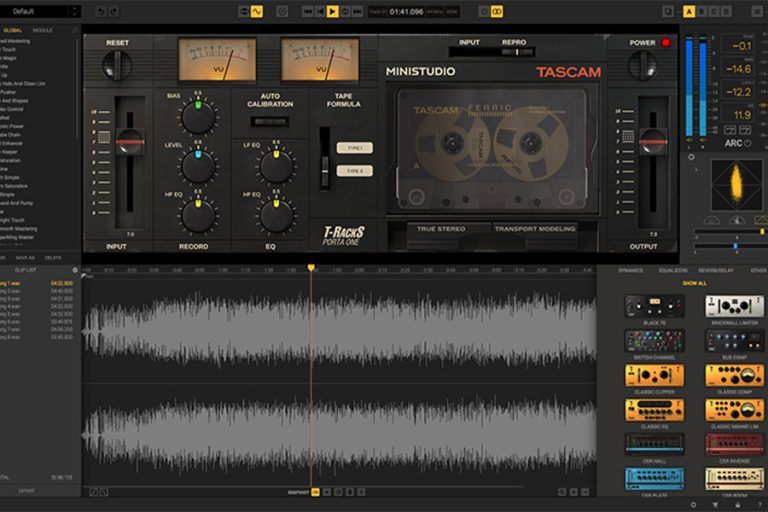Click the ARC power icon
The width and height of the screenshot is (768, 512).
coord(747,143)
